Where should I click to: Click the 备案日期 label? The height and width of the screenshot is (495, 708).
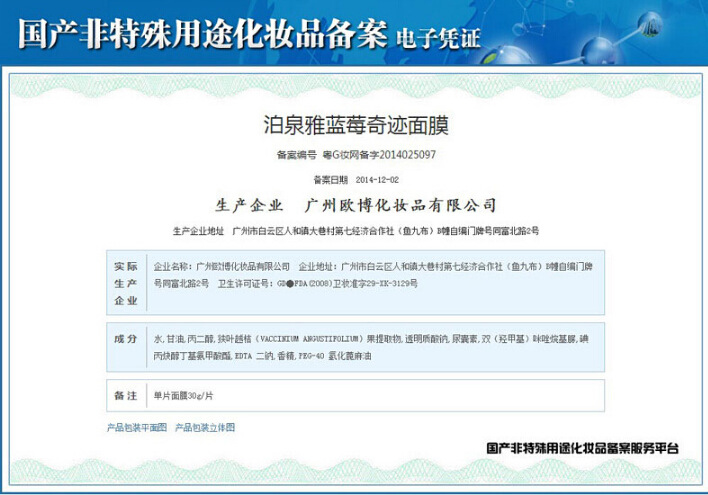tap(331, 180)
